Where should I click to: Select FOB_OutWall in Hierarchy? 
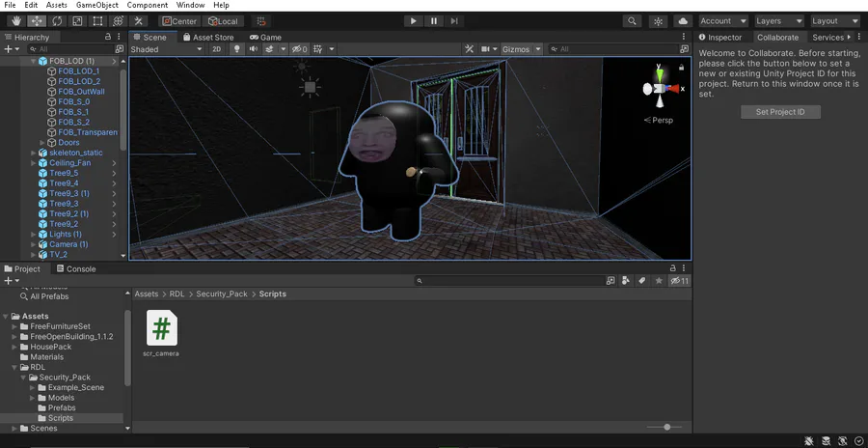pos(81,92)
